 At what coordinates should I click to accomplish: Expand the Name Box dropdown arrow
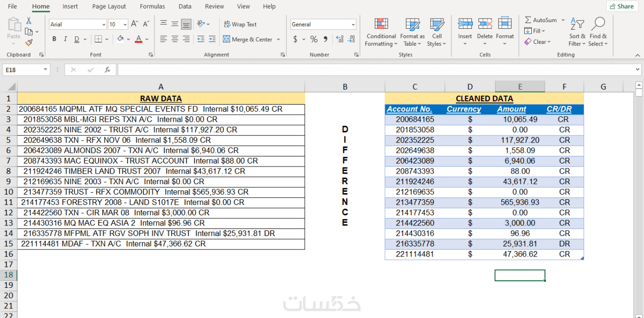coord(46,70)
